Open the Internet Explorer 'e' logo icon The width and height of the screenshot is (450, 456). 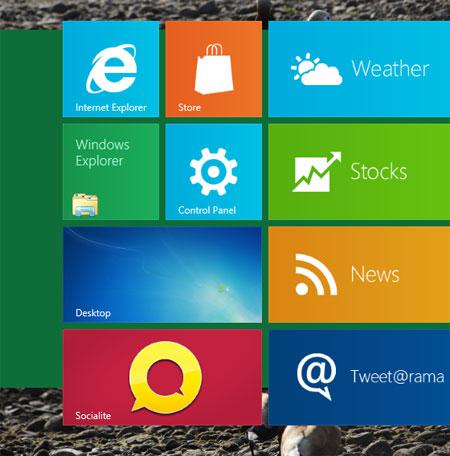[x=111, y=68]
